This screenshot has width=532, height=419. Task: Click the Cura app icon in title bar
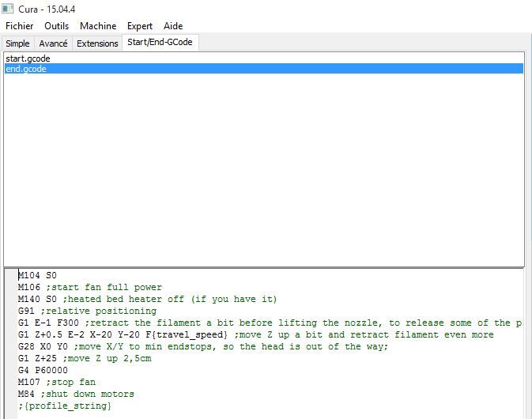point(7,9)
